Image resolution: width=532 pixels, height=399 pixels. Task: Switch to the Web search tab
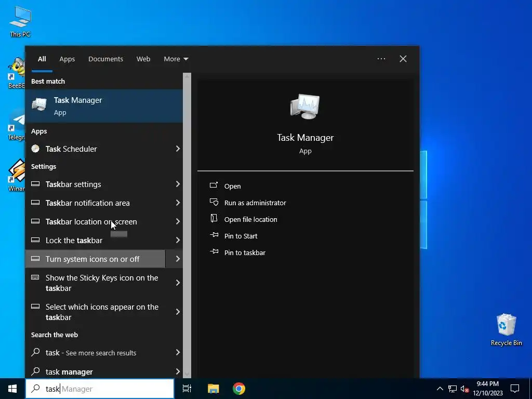(x=143, y=59)
